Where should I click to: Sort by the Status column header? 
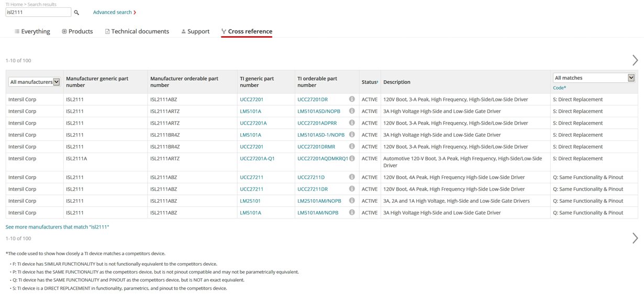(x=370, y=82)
